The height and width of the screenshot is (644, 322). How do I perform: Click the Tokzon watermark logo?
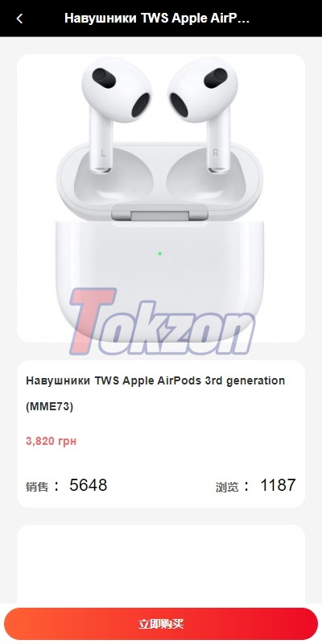pyautogui.click(x=163, y=322)
